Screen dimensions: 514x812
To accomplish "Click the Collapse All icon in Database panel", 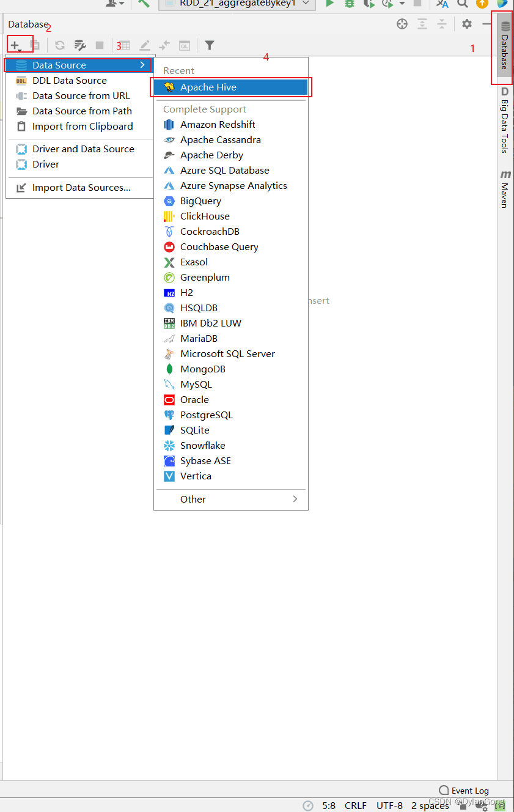I will [x=442, y=24].
